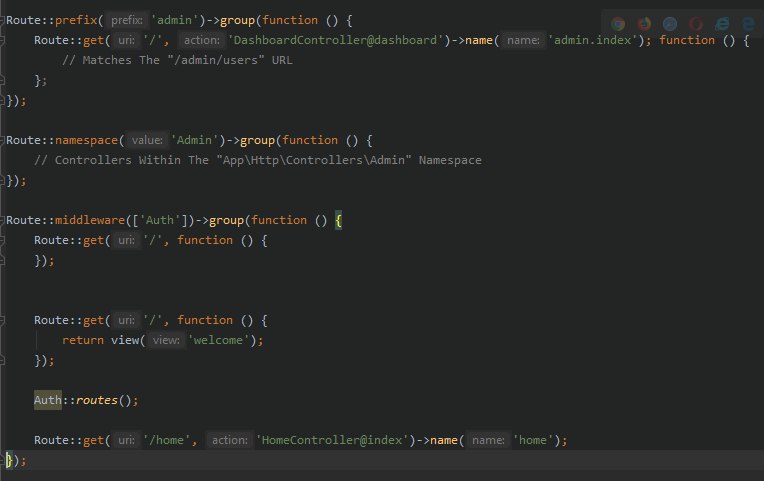The height and width of the screenshot is (481, 764).
Task: Click the 'home' route name string
Action: 533,440
